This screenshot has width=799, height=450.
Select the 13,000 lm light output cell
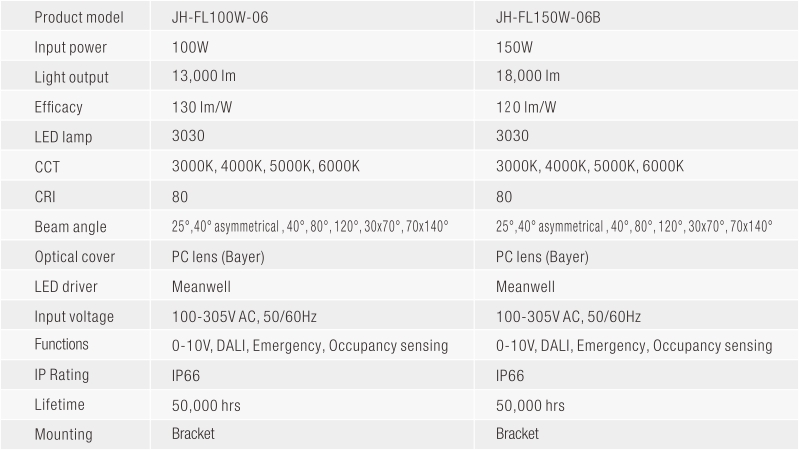tap(204, 77)
